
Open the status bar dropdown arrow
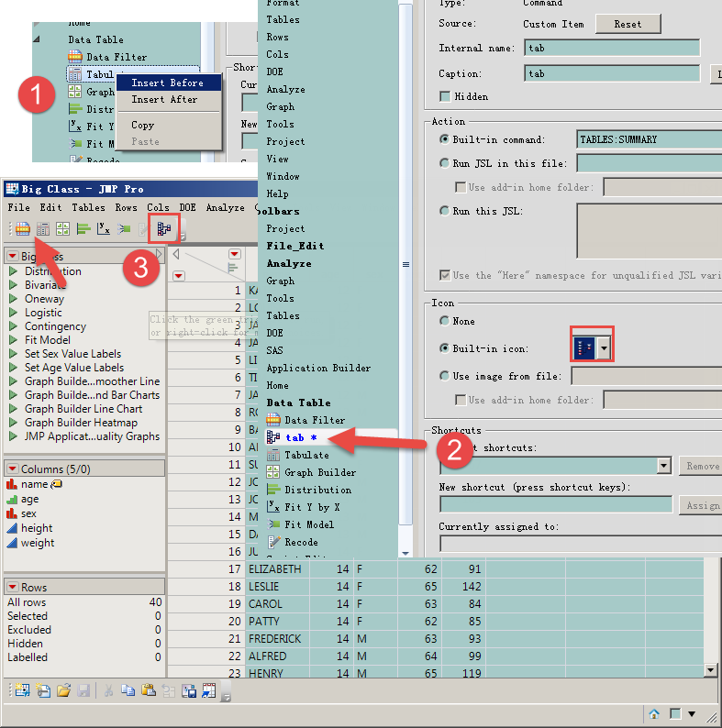pyautogui.click(x=692, y=714)
